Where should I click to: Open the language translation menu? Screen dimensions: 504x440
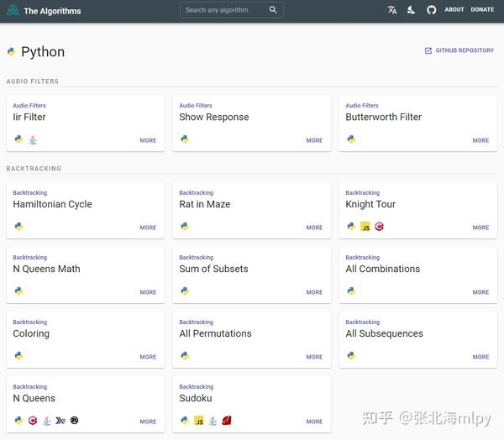(392, 10)
